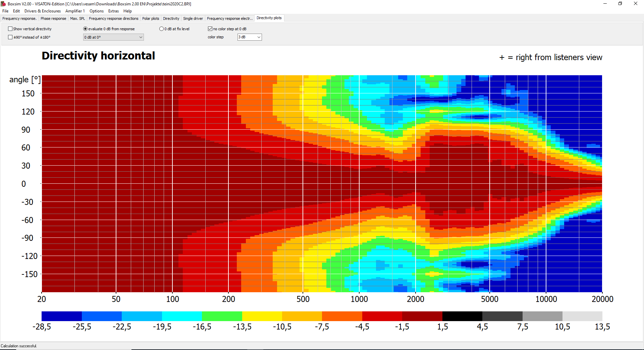
Task: Open the File menu
Action: (5, 11)
